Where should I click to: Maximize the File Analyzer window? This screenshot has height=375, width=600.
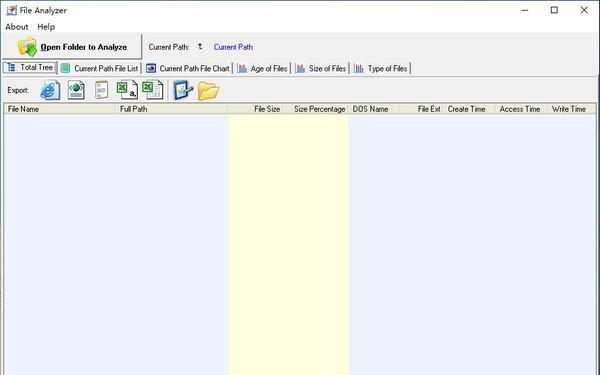[554, 10]
